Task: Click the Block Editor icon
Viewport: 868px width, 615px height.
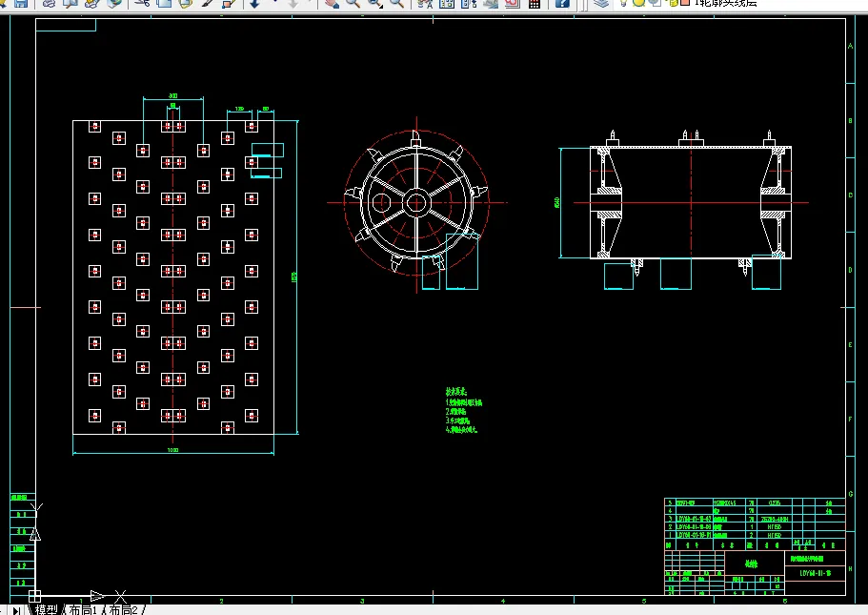Action: (229, 3)
